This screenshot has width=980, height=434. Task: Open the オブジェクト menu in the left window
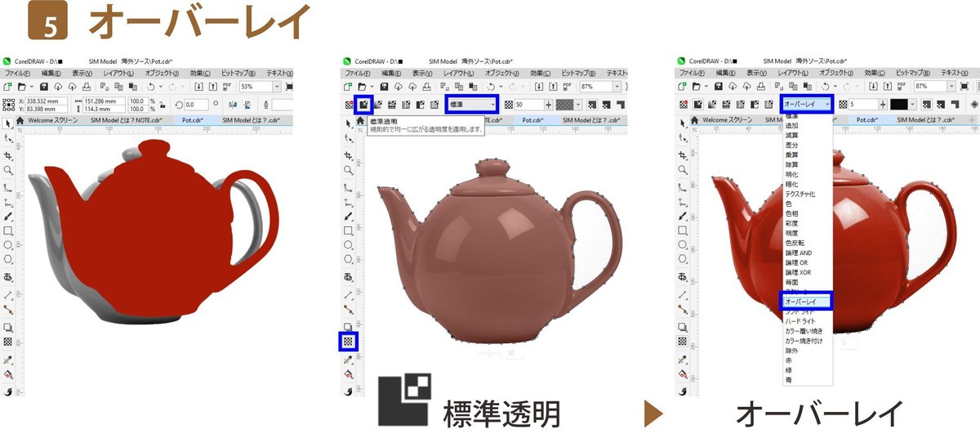coord(161,73)
